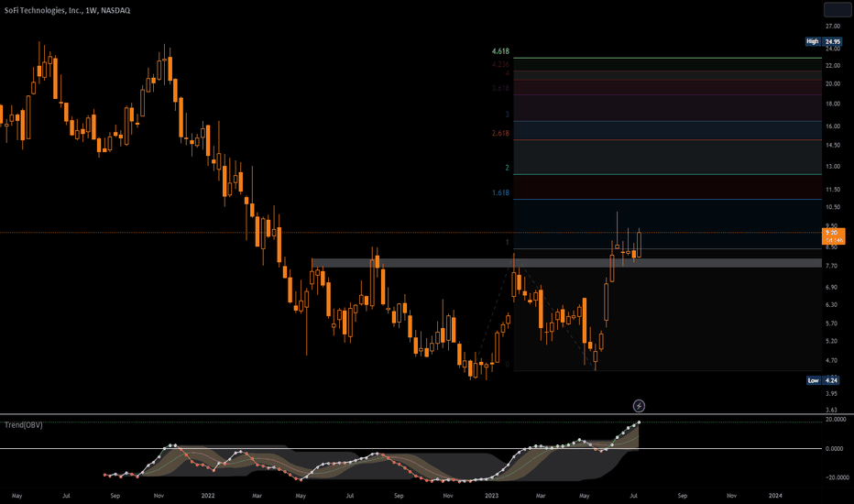Click the lightning bolt icon above the indicator pane
This screenshot has width=854, height=504.
[639, 406]
